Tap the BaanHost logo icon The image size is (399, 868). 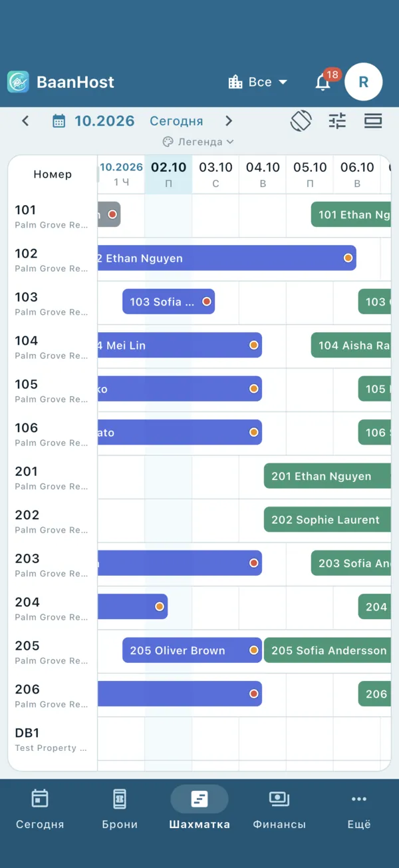(18, 82)
